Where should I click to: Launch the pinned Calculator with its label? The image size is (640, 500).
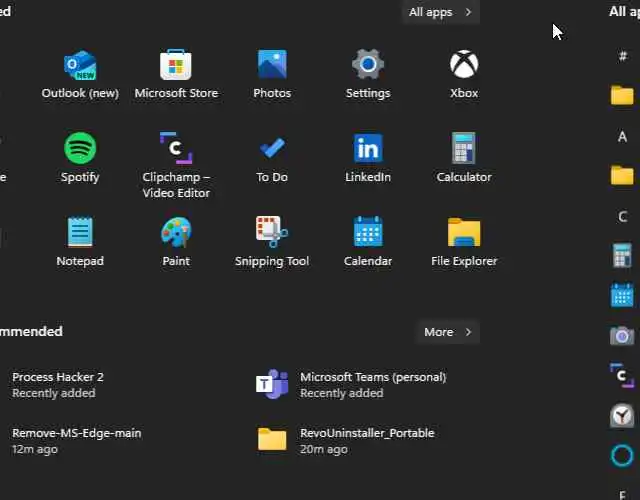click(464, 158)
